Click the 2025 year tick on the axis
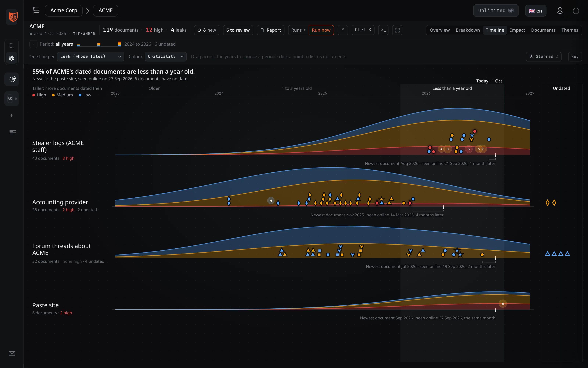The image size is (588, 368). click(322, 93)
